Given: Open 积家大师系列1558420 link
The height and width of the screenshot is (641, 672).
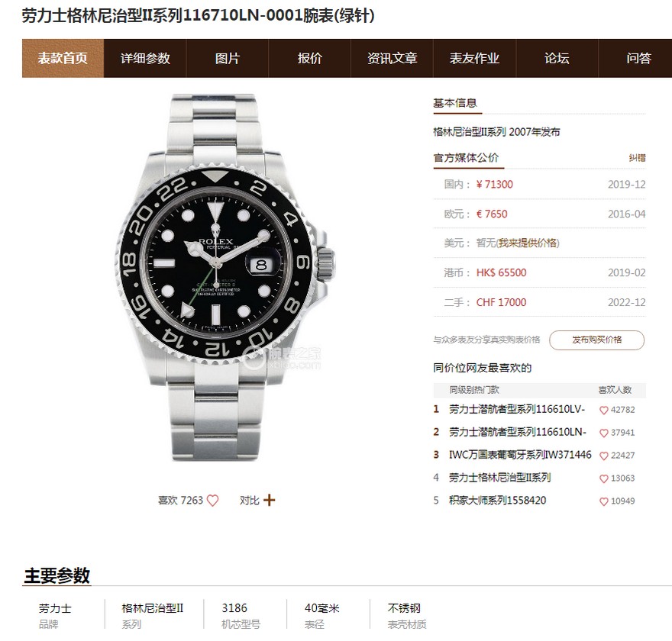Looking at the screenshot, I should (x=497, y=500).
